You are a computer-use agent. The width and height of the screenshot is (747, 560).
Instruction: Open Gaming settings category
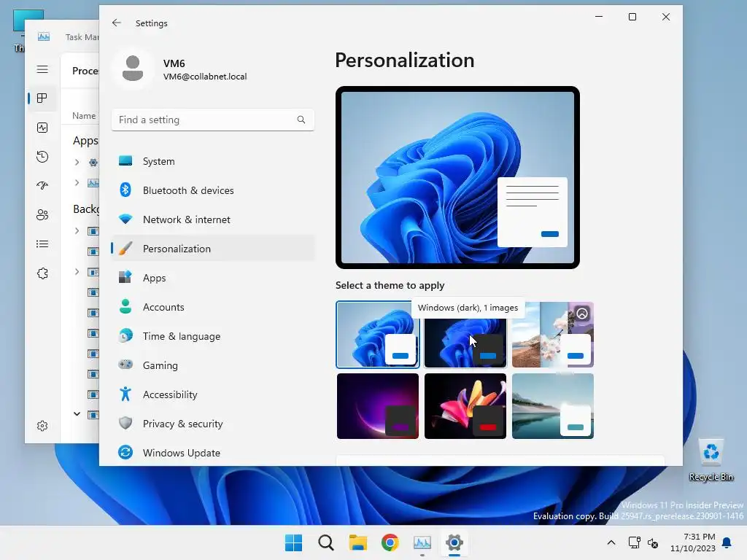(x=213, y=365)
